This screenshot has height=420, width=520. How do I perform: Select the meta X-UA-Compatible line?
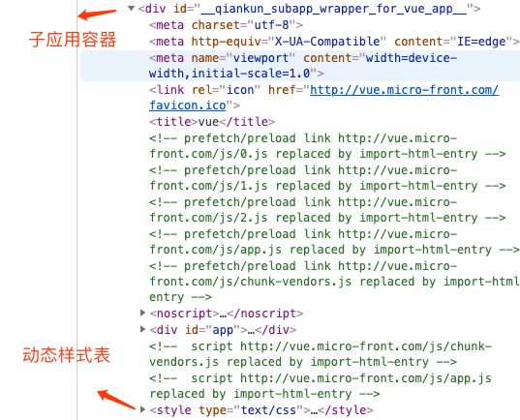334,42
